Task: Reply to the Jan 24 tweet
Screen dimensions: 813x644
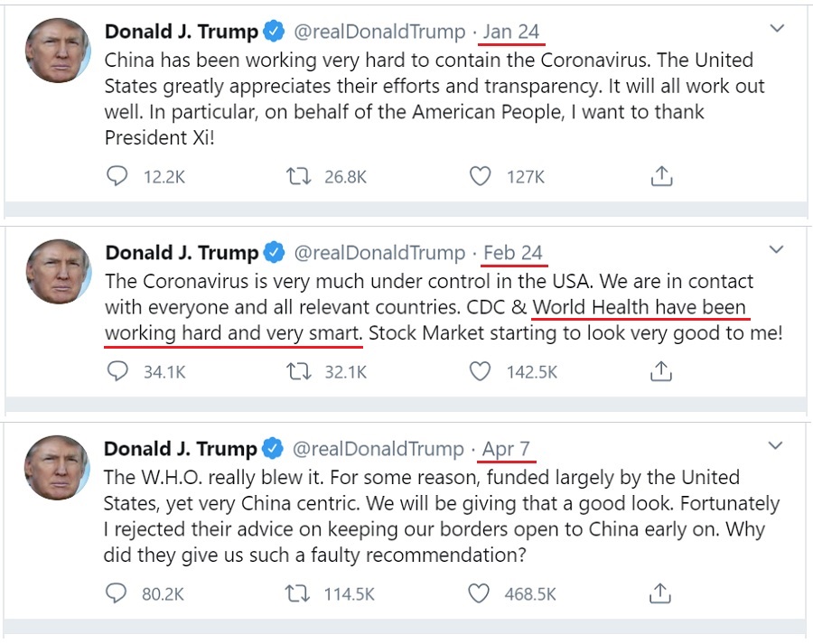Action: click(117, 176)
